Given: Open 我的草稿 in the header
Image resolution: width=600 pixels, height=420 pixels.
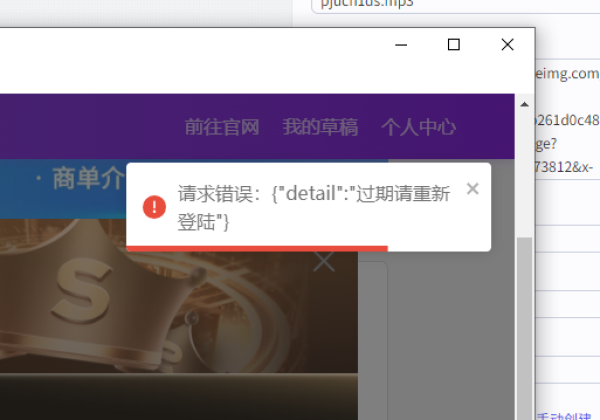Looking at the screenshot, I should [320, 127].
